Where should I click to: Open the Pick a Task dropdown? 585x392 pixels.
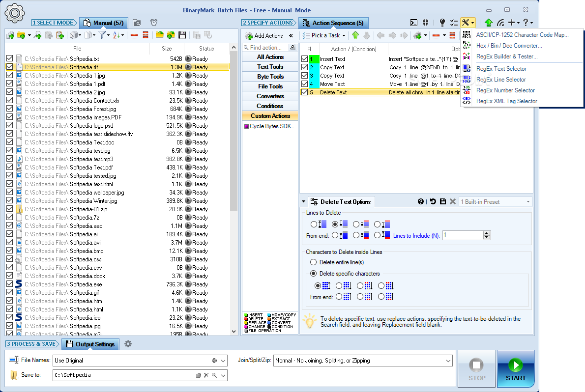[324, 35]
